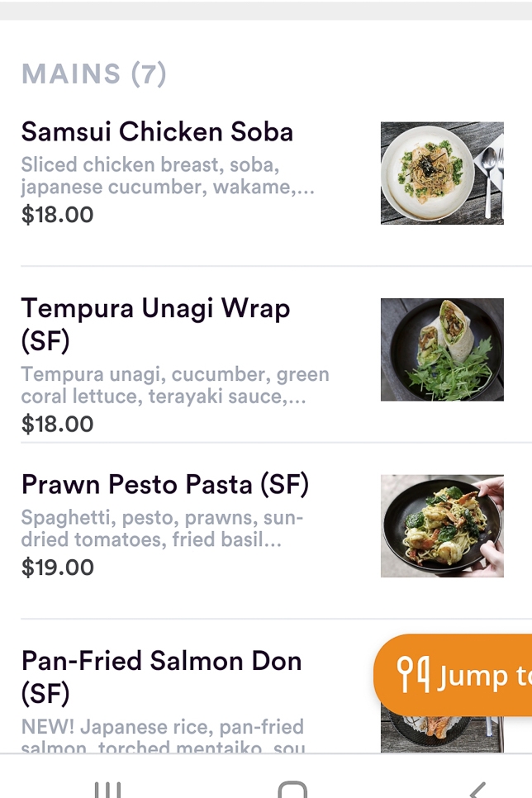Tap the Android back arrow icon
532x798 pixels.
[477, 789]
